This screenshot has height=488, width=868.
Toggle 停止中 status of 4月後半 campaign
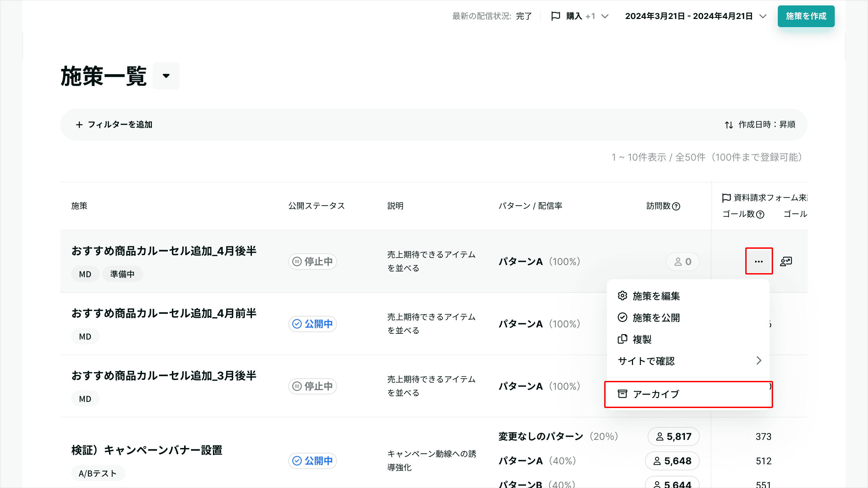(x=313, y=261)
